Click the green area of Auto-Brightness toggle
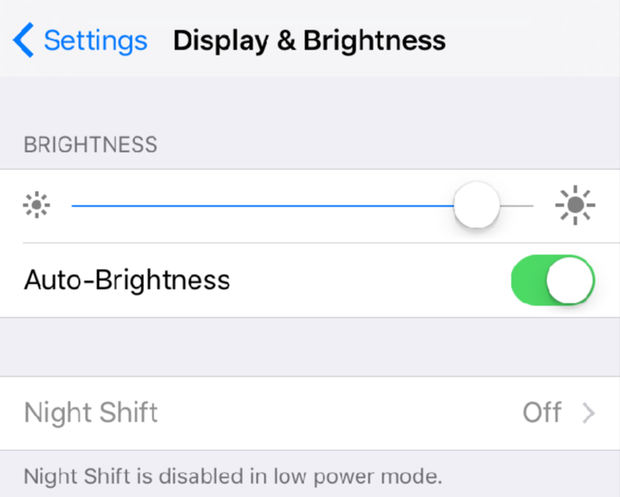 pos(529,280)
